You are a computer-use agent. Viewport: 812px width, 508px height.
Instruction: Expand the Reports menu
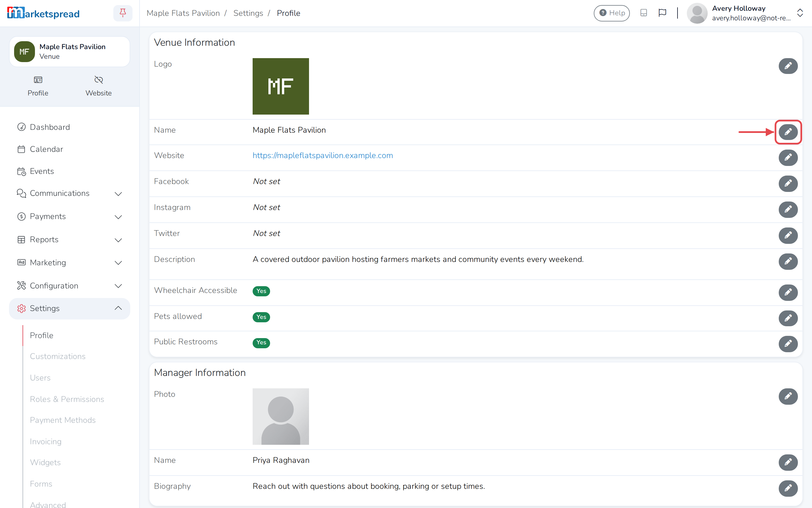[69, 240]
